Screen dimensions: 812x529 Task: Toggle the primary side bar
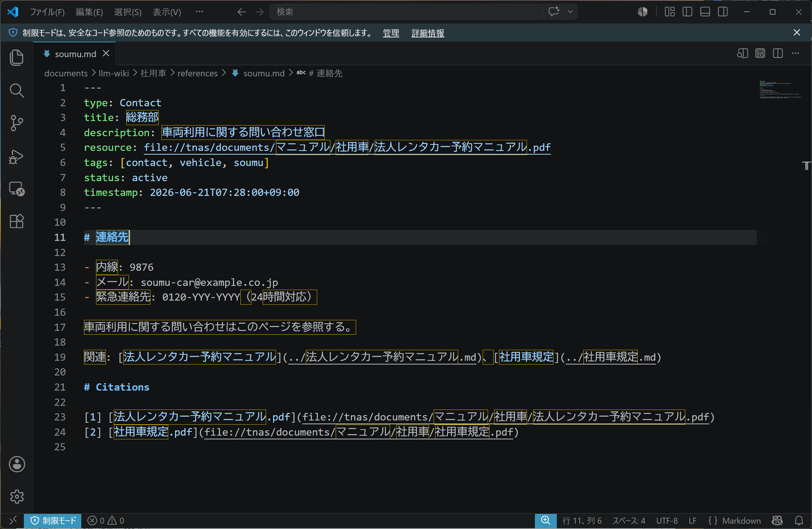coord(687,12)
